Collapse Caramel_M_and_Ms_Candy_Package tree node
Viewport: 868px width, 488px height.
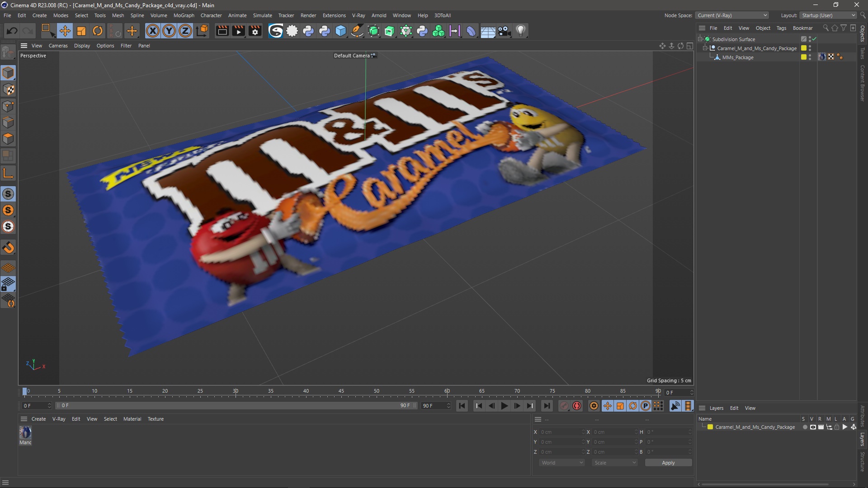(x=705, y=48)
